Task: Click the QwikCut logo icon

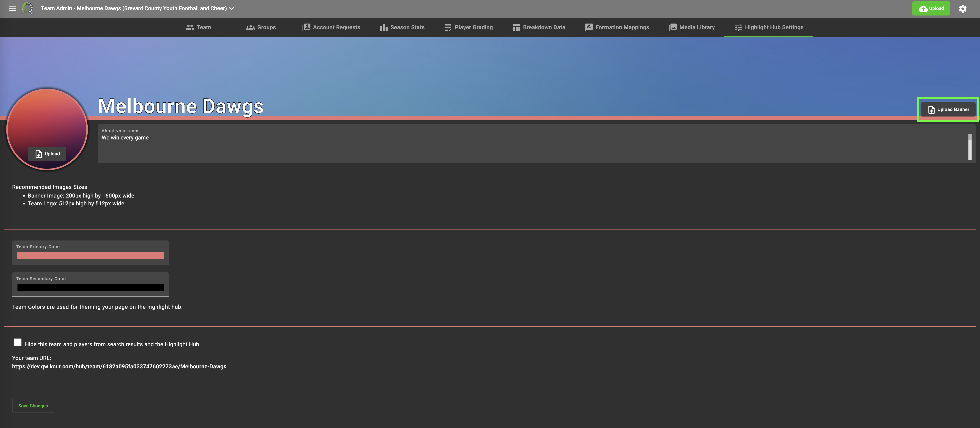Action: click(x=28, y=8)
